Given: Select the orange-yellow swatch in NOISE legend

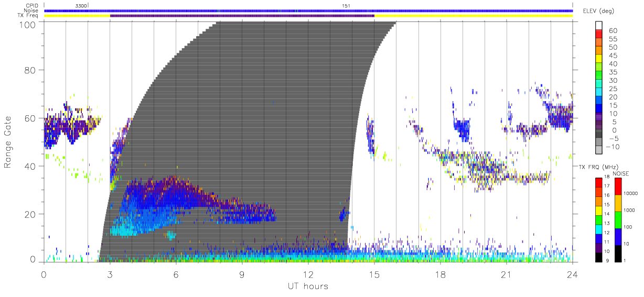Looking at the screenshot, I should (x=618, y=203).
